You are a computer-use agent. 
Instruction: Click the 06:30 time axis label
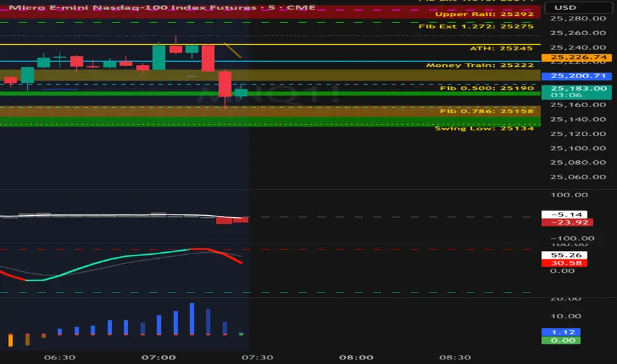pos(60,357)
